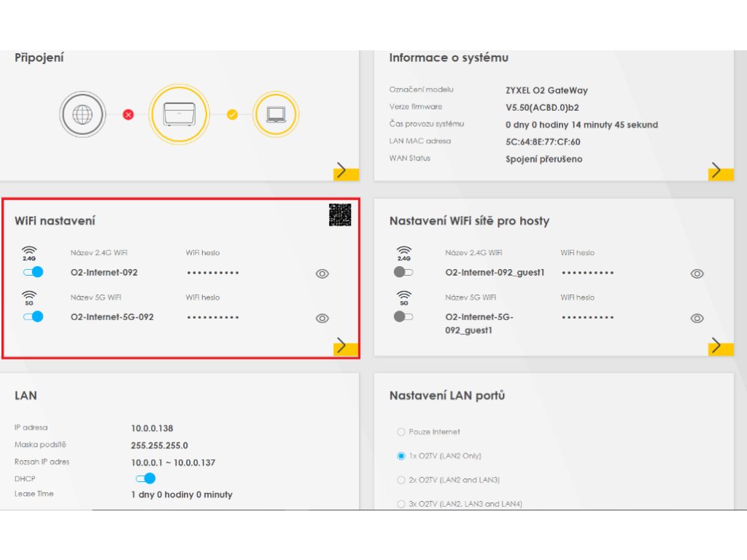
Task: Click the hidden password dots for O2-Internet-092
Action: click(213, 273)
